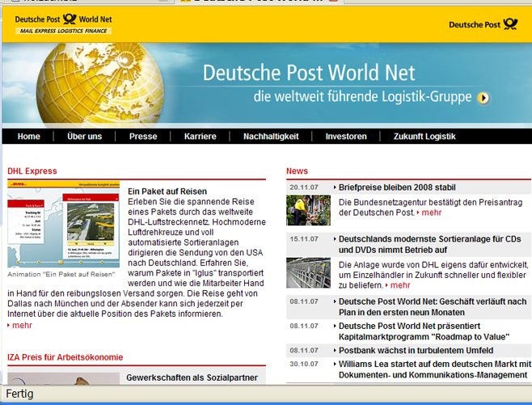This screenshot has height=405, width=532.
Task: Click 'mehr' link under the DHL Express article
Action: click(x=22, y=325)
